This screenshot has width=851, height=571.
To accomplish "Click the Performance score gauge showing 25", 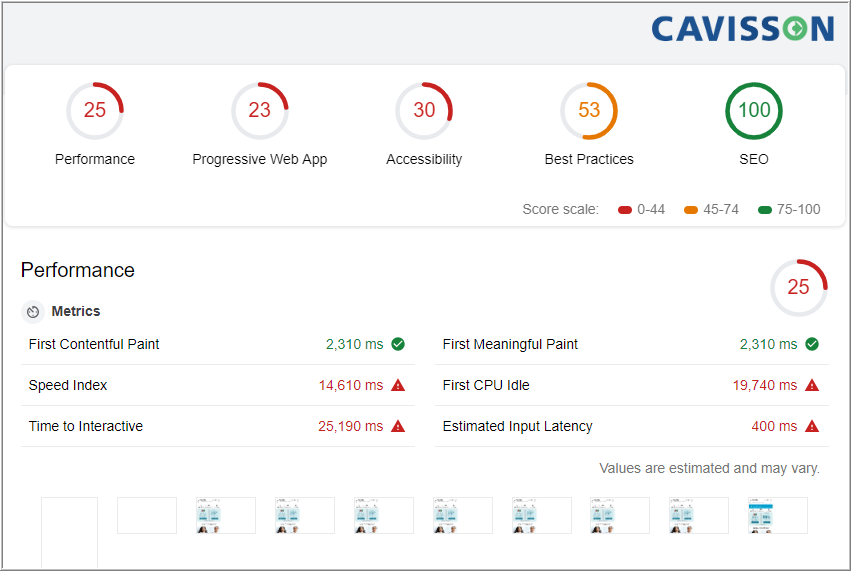I will tap(94, 111).
